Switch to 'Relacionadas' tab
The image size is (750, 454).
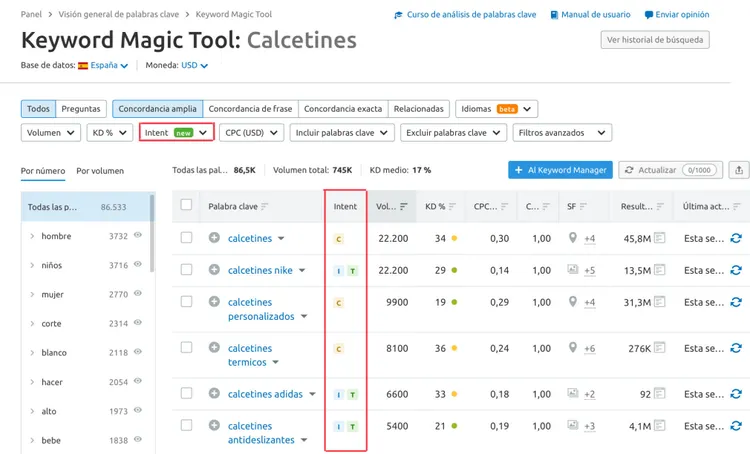419,109
